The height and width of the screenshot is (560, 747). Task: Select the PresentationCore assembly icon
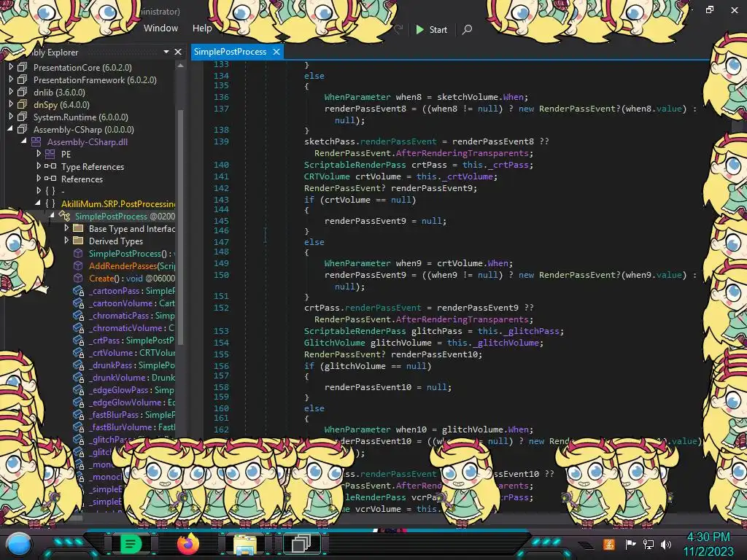23,67
